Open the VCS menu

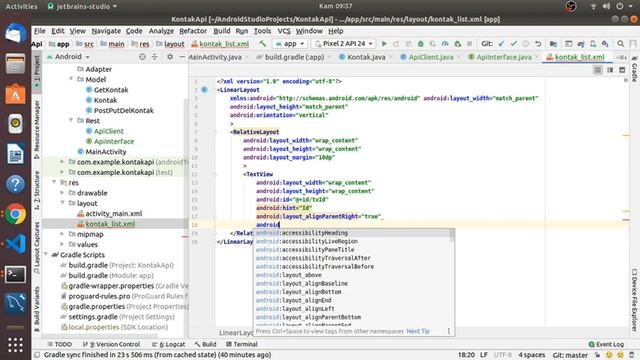[284, 31]
